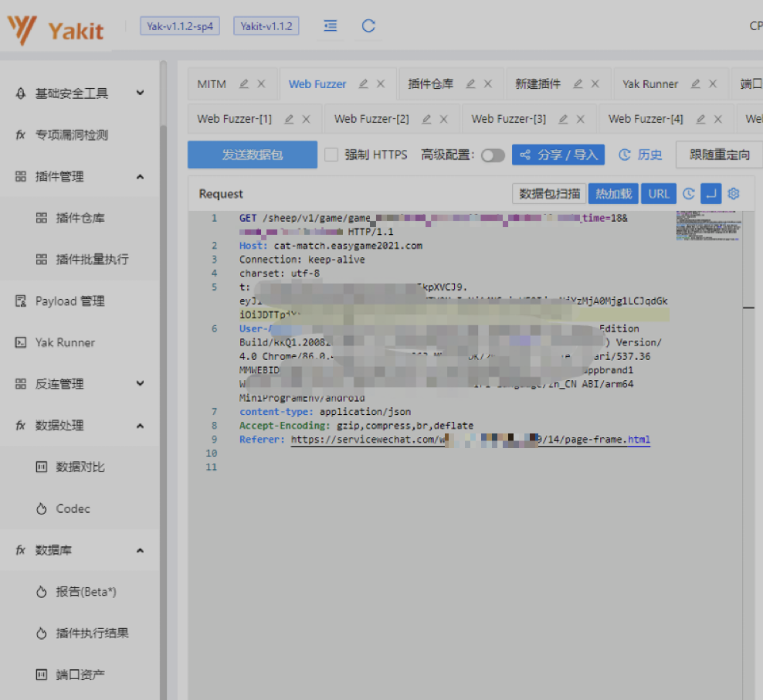The width and height of the screenshot is (763, 700).
Task: Toggle the 高级配置 switch
Action: 493,155
